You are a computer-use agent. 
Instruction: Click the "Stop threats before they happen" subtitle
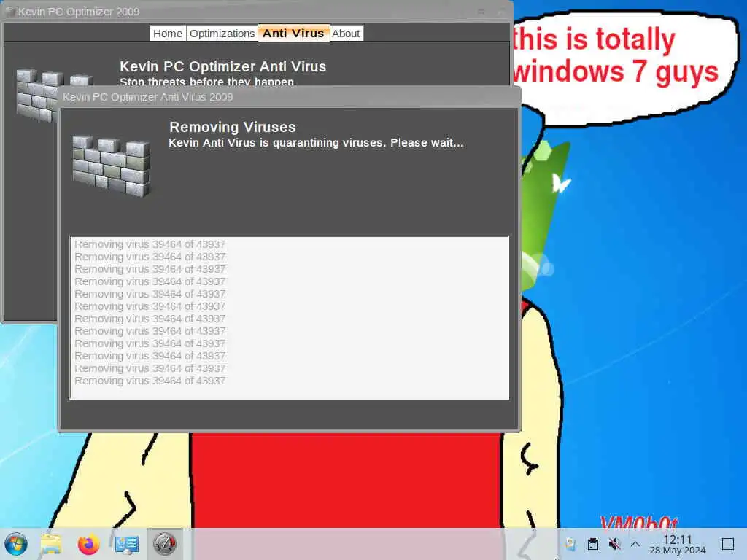point(206,82)
